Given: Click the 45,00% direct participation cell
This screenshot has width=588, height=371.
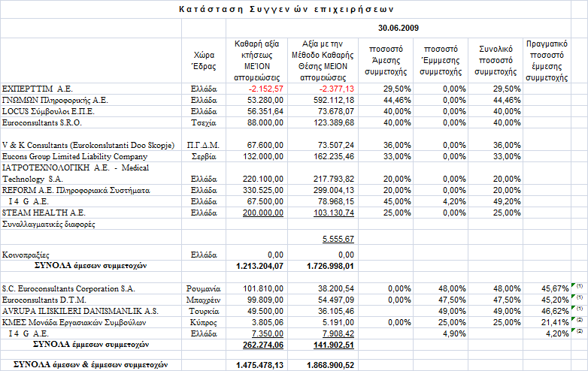Looking at the screenshot, I should [x=397, y=201].
